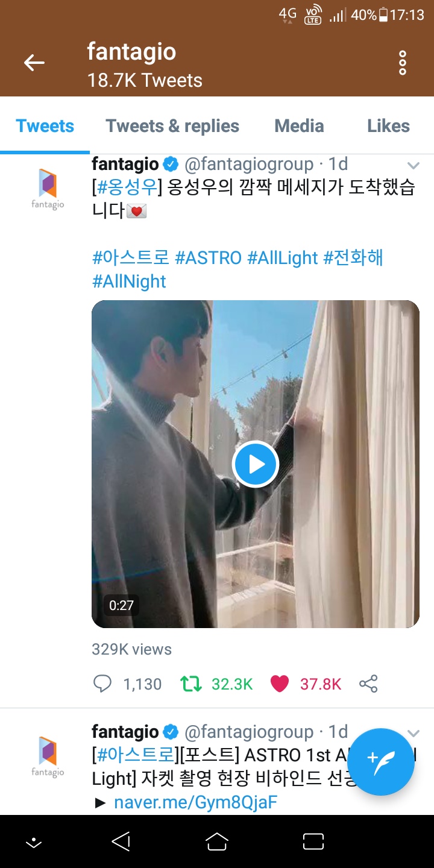Unlike the tweet with 37.8K likes
The height and width of the screenshot is (868, 434).
click(x=280, y=684)
